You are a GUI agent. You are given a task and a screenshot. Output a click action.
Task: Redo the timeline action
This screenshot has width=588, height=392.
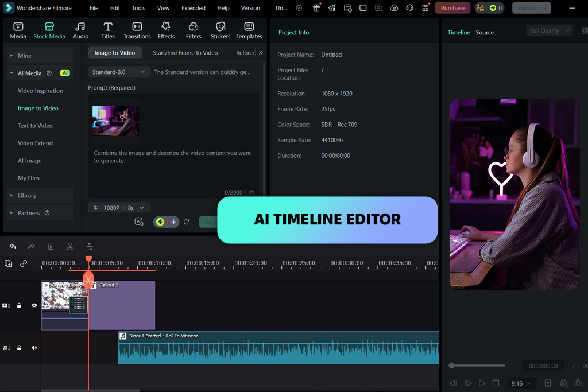tap(32, 246)
